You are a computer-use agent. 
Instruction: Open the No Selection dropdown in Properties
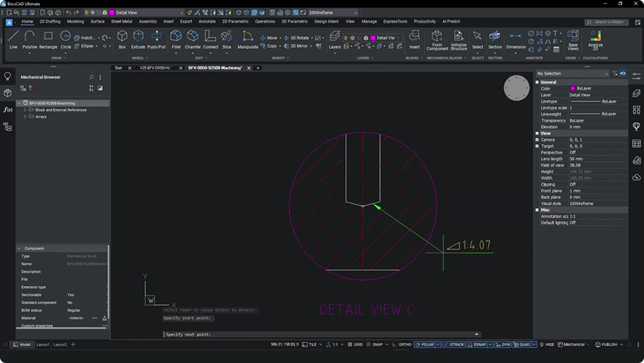(573, 74)
